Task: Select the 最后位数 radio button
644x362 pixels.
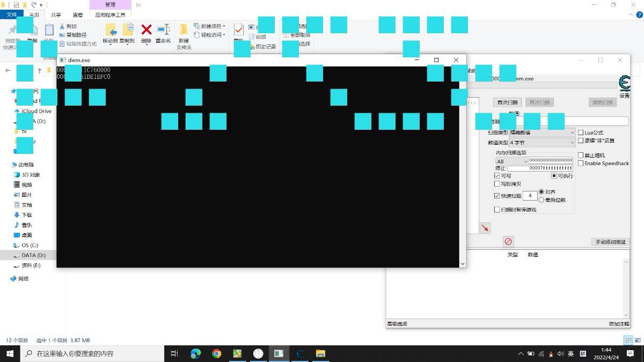Action: (541, 200)
